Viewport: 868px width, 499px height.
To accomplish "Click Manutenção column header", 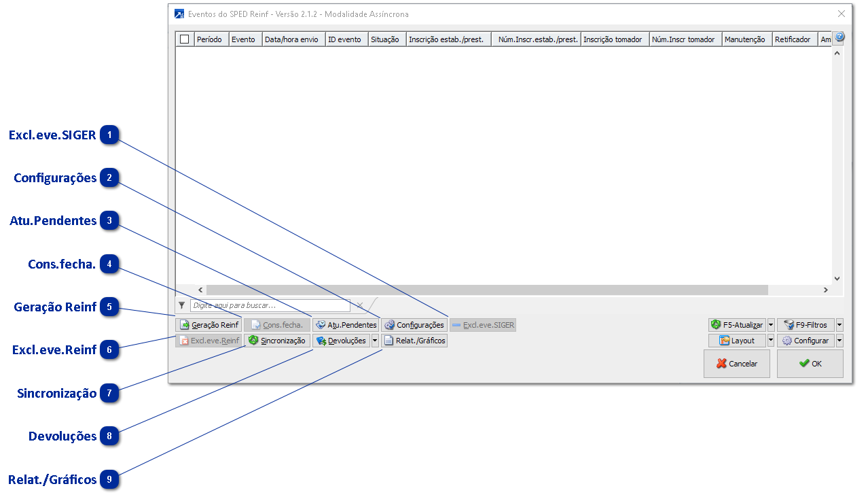I will 747,39.
